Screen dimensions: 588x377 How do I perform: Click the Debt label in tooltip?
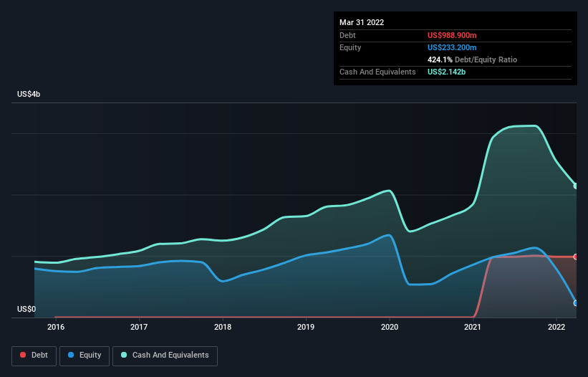(347, 35)
